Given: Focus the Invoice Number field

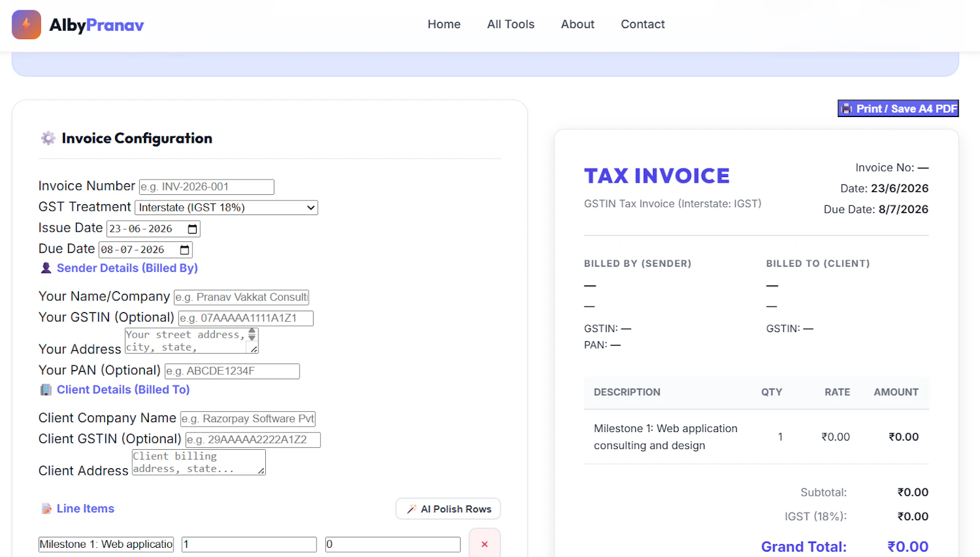Looking at the screenshot, I should point(206,187).
